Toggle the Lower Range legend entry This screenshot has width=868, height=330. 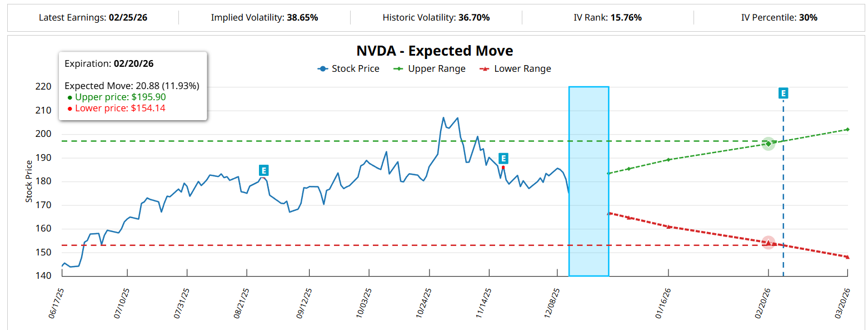click(516, 69)
